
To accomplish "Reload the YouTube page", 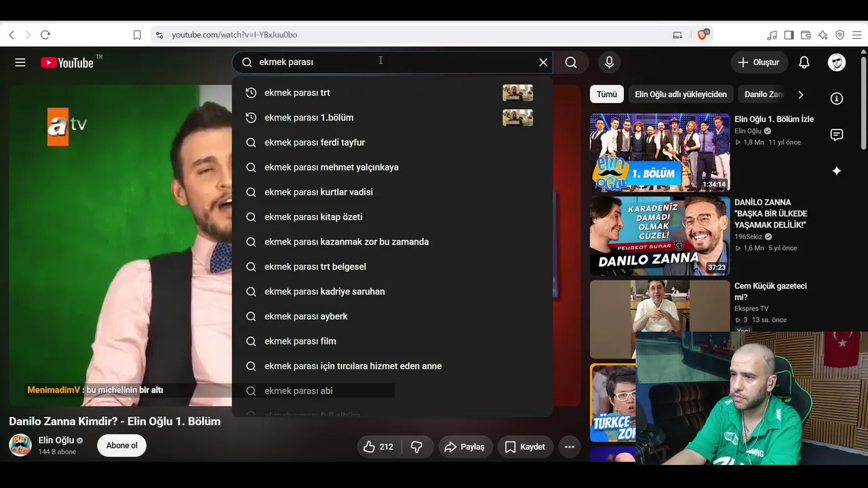I will [x=45, y=35].
